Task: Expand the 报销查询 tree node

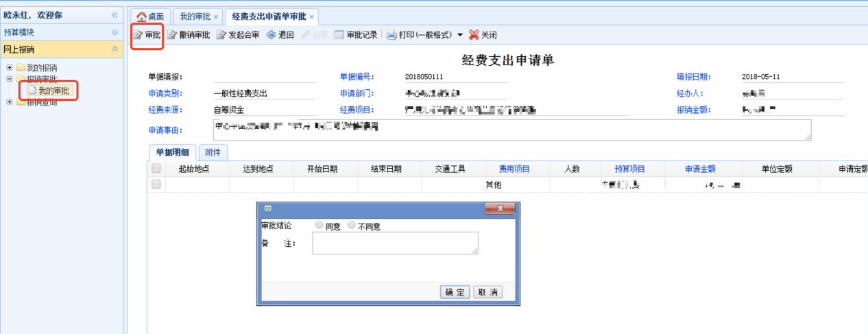Action: click(9, 102)
